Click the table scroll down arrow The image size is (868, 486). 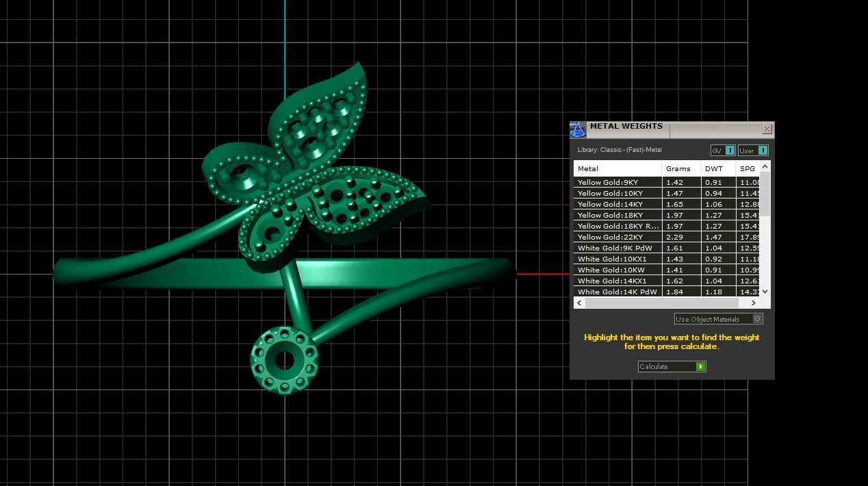point(765,292)
